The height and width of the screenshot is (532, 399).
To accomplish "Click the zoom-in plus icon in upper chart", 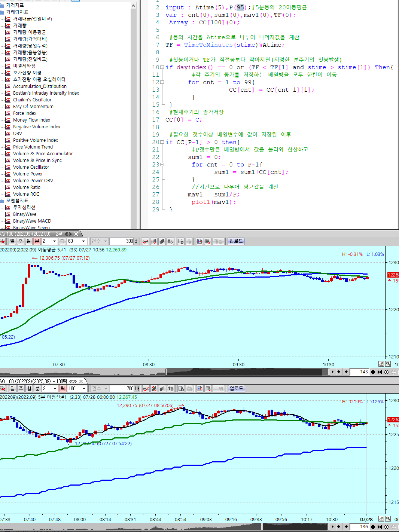I will point(386,372).
